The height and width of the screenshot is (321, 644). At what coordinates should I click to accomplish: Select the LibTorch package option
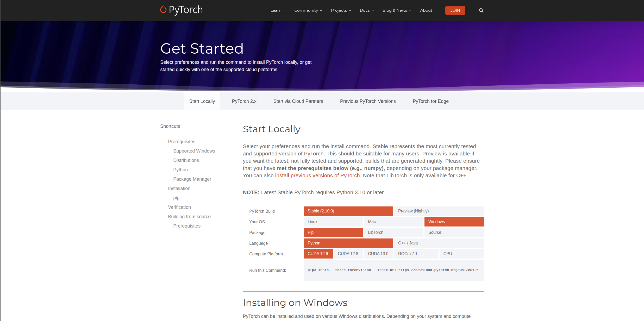393,232
